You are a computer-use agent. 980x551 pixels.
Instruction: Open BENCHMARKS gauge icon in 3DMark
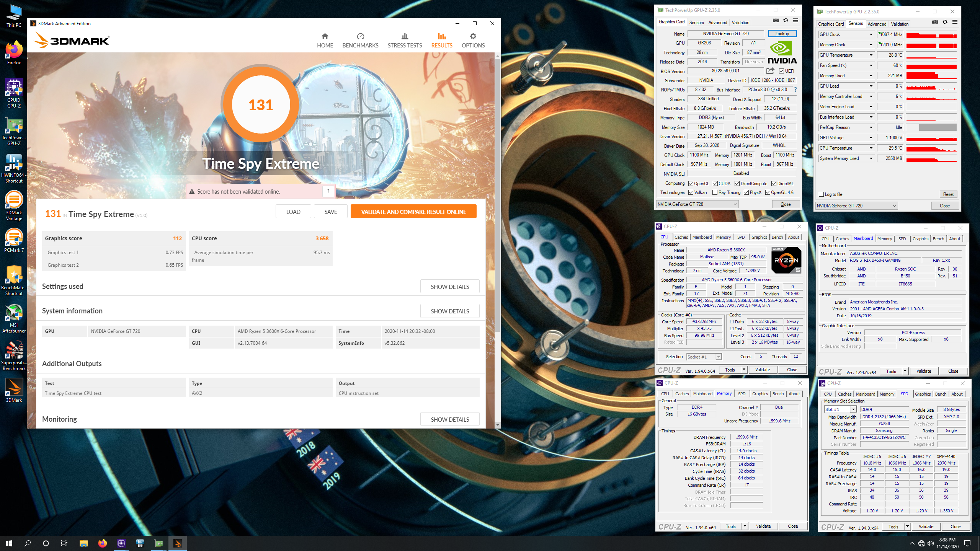[360, 36]
